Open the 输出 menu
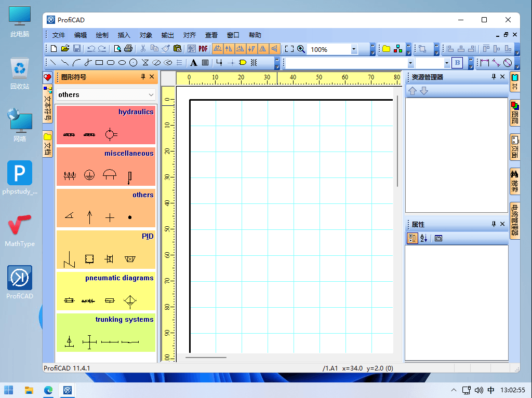This screenshot has width=532, height=398. click(168, 35)
